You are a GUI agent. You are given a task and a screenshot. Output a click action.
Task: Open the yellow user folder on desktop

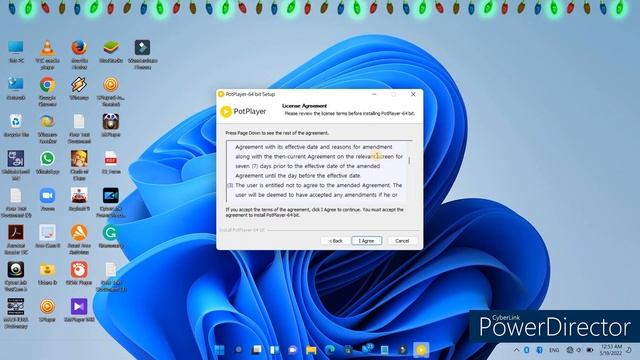click(x=47, y=273)
